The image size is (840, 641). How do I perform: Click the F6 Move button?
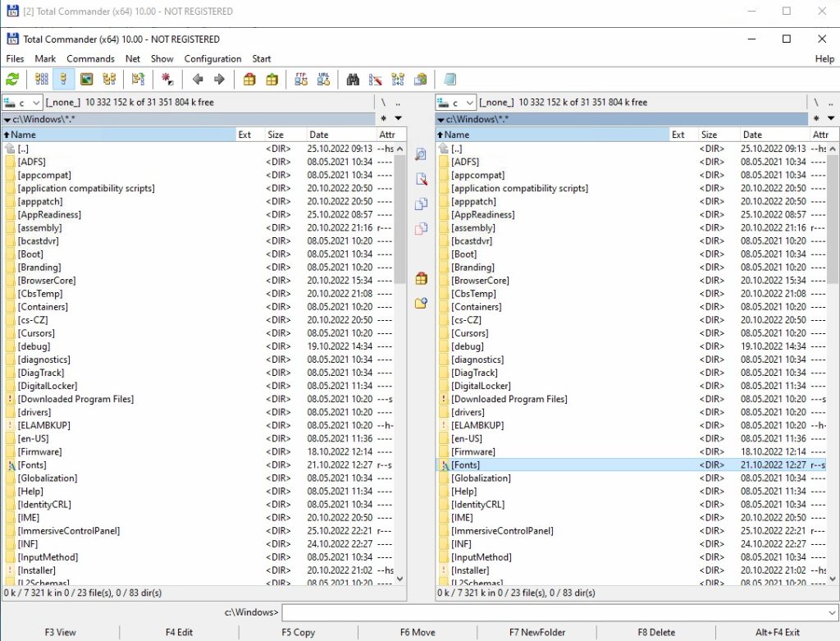(418, 632)
